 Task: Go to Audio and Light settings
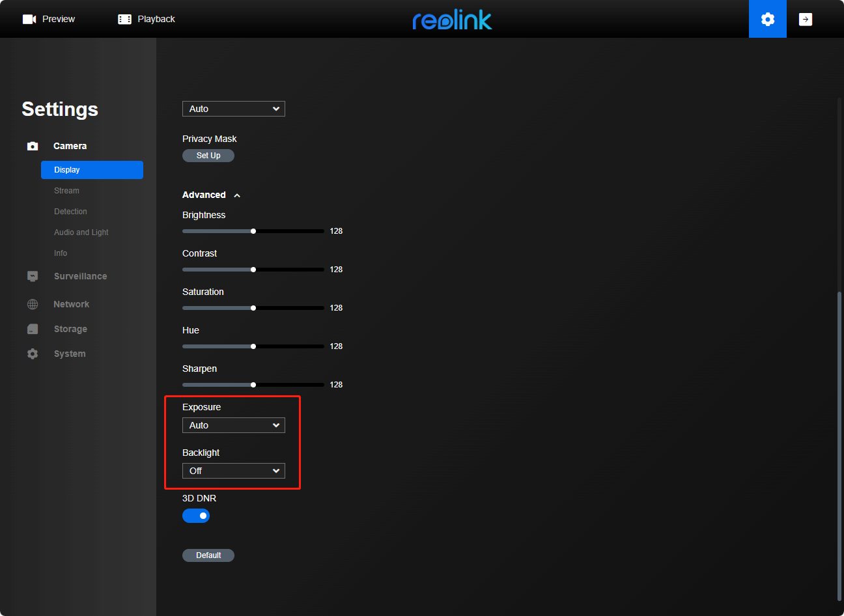(81, 232)
